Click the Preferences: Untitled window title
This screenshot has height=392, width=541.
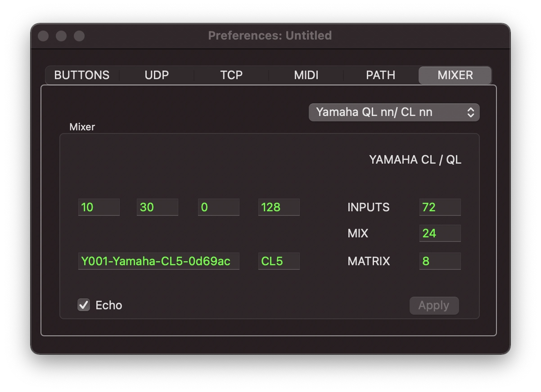click(x=270, y=36)
